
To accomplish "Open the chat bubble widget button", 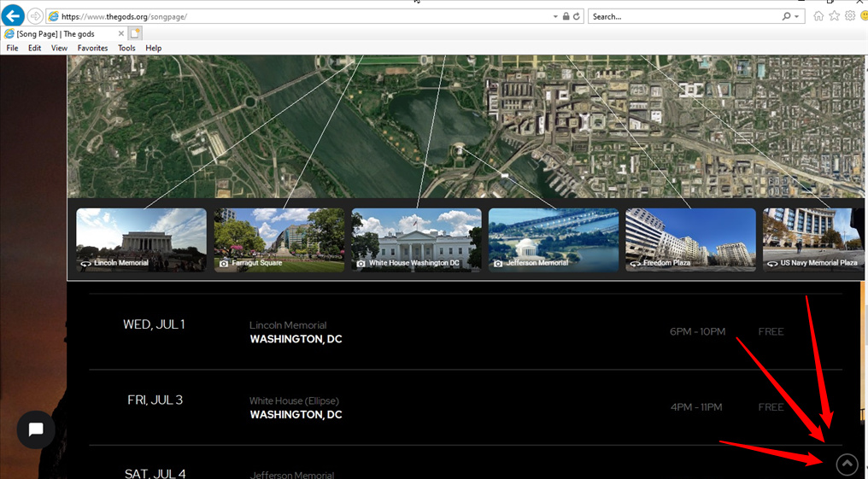I will (36, 429).
